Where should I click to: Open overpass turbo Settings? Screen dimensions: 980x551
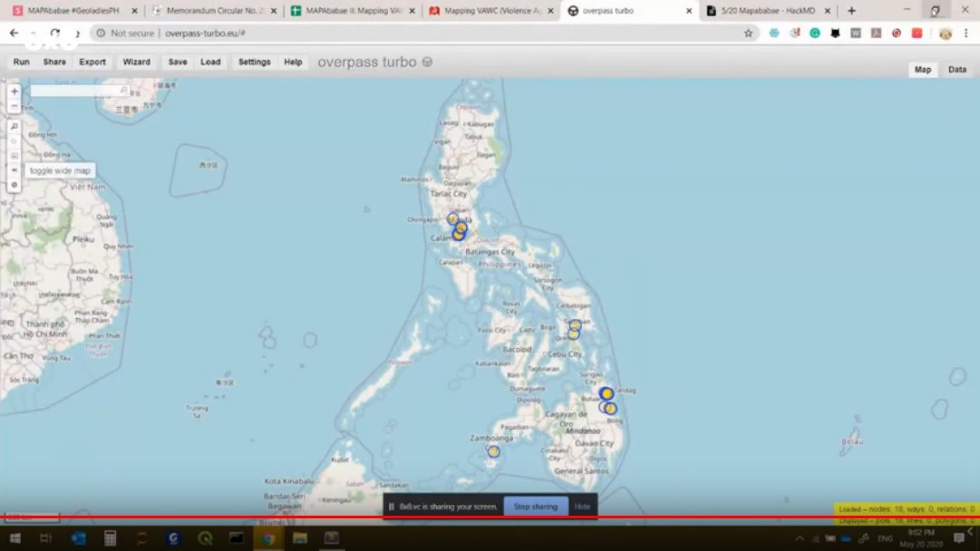pos(255,62)
